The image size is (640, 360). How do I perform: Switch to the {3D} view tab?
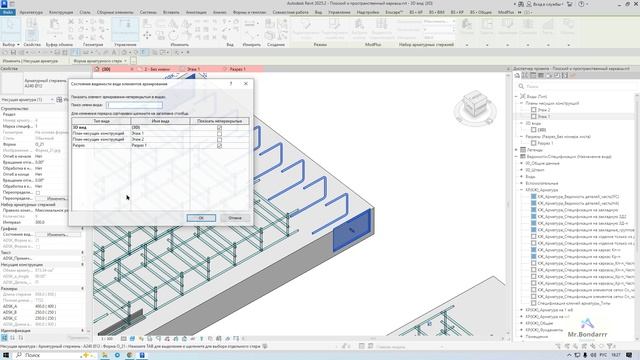106,69
